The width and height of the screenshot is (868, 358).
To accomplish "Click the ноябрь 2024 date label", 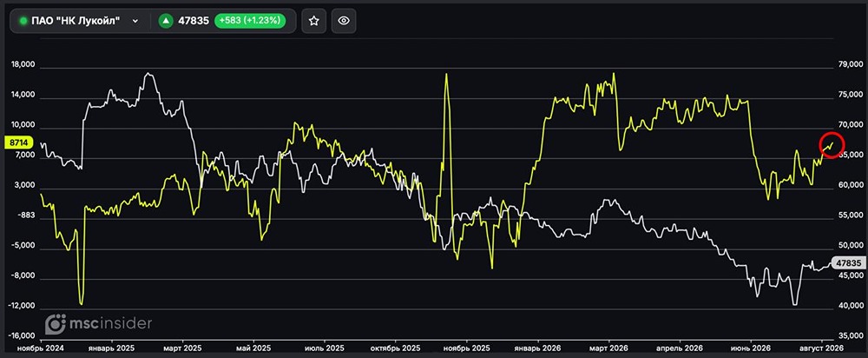I will (x=41, y=348).
